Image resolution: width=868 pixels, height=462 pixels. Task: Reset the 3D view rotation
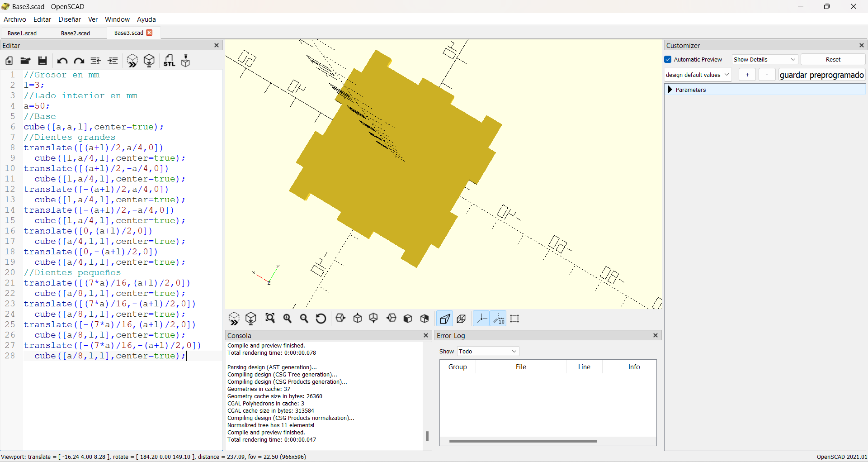(321, 319)
